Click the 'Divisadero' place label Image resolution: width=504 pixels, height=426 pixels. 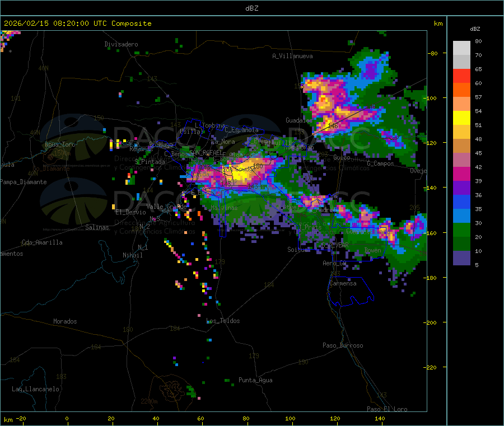pos(121,44)
